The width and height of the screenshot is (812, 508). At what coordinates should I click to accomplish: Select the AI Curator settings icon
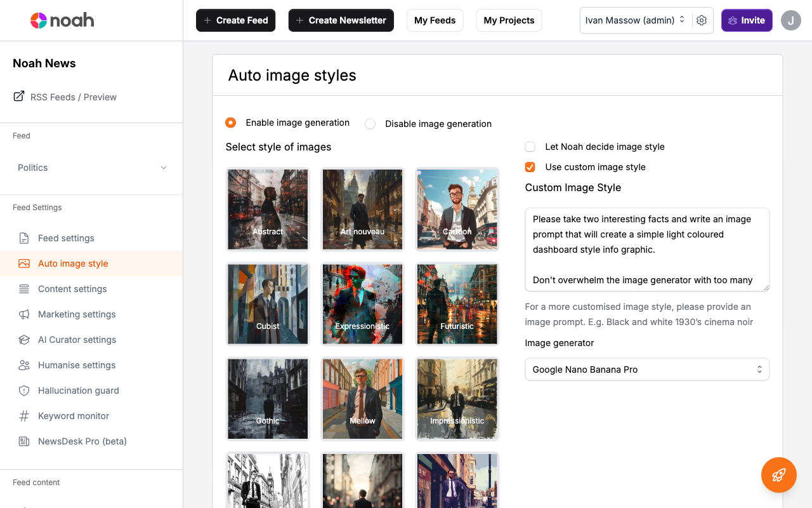pos(24,340)
